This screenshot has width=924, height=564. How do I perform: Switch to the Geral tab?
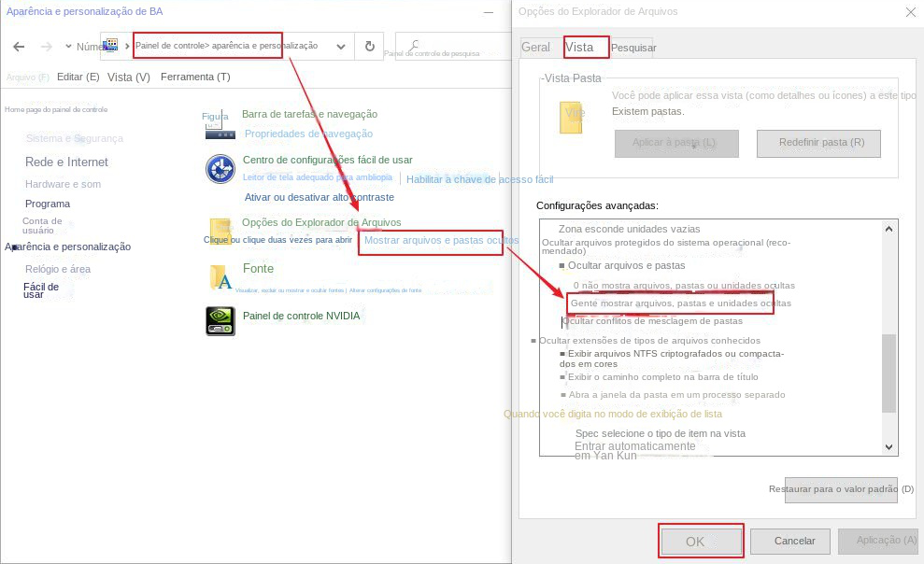coord(535,47)
